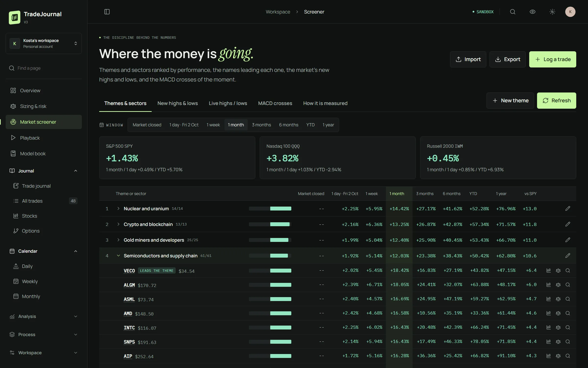Open How it is measured tab

coord(325,103)
